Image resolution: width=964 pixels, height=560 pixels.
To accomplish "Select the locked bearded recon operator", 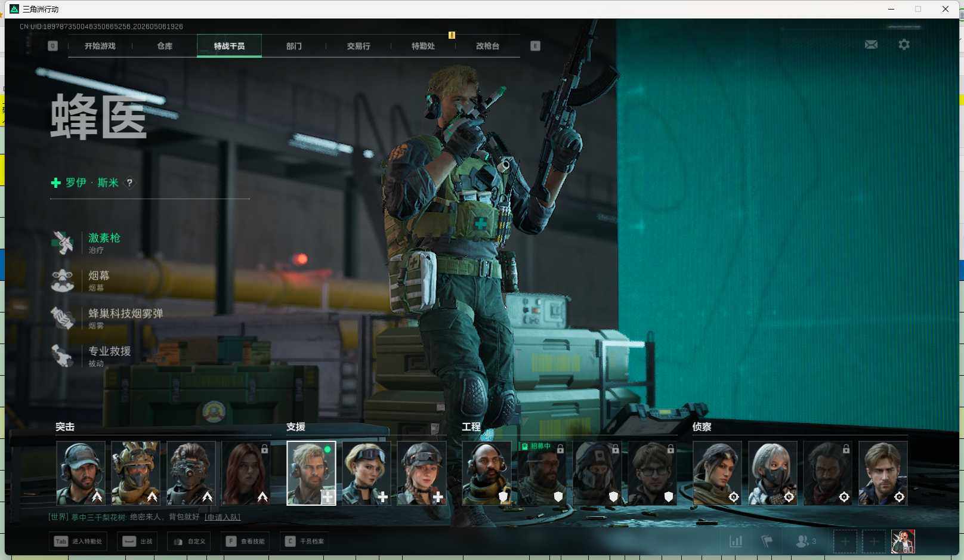I will click(x=827, y=473).
